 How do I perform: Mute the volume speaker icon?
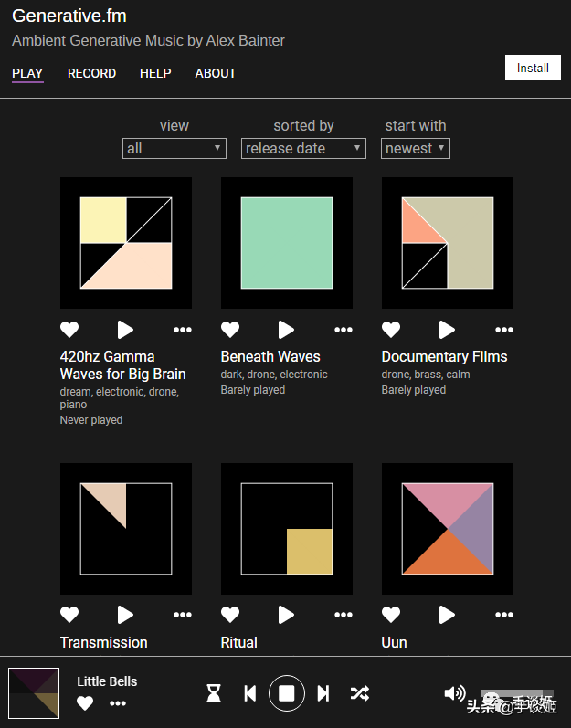(455, 693)
